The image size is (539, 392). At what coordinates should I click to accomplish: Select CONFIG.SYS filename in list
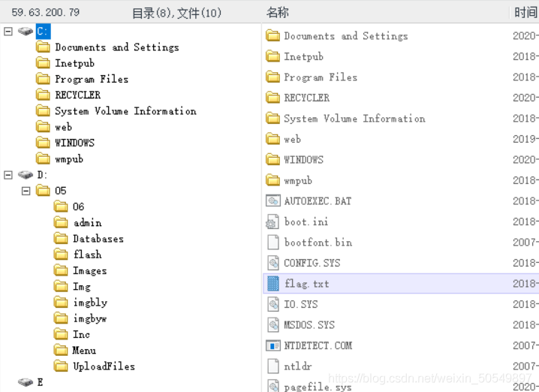tap(312, 263)
